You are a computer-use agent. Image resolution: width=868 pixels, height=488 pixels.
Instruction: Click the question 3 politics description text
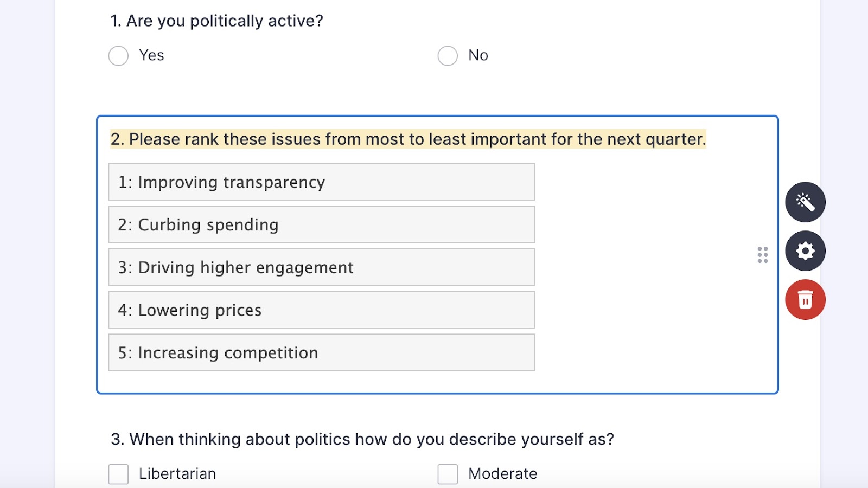tap(362, 439)
